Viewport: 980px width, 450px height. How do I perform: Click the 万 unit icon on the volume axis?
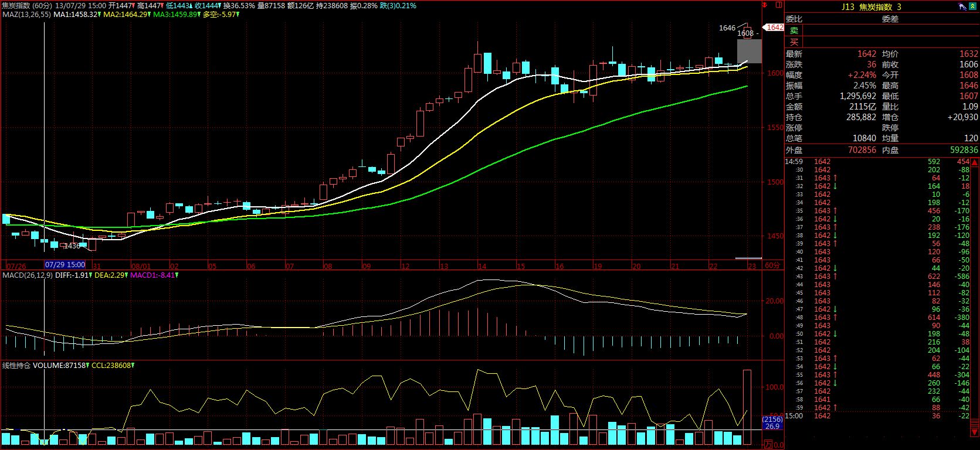(x=768, y=444)
